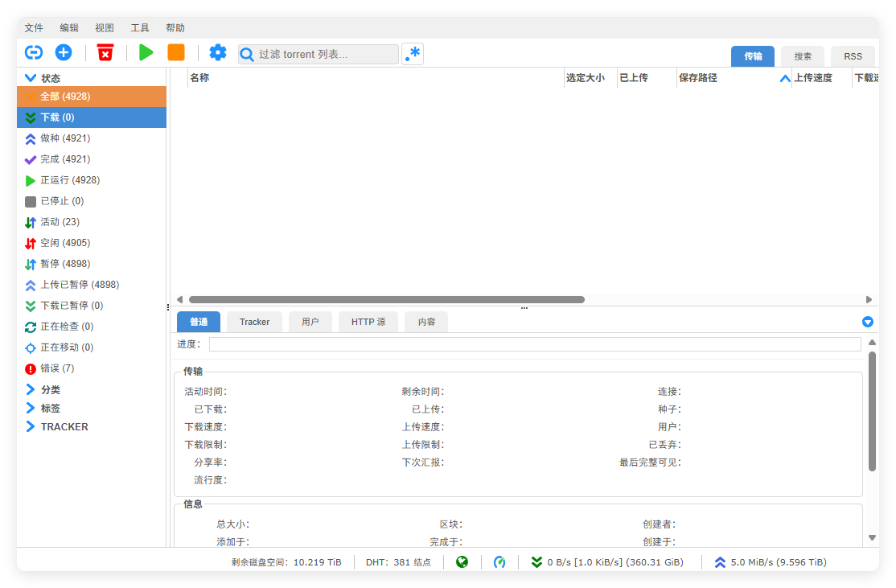Click the connection status globe icon
The image size is (896, 588).
pyautogui.click(x=462, y=561)
